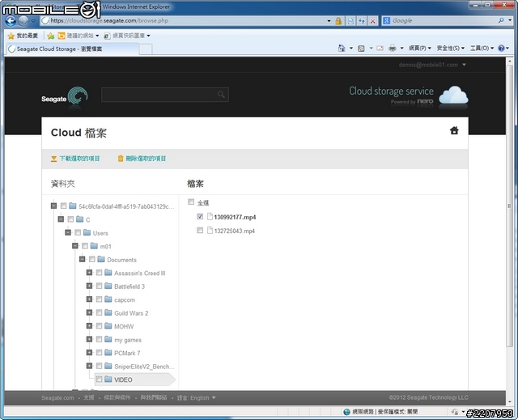The height and width of the screenshot is (420, 518).
Task: Click the delete selected items trash icon
Action: 121,159
